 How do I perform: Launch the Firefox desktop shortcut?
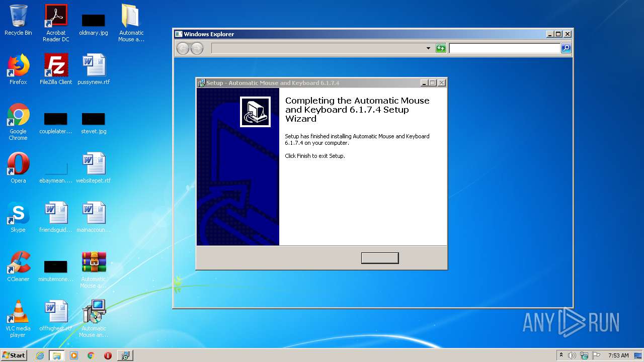pos(18,69)
